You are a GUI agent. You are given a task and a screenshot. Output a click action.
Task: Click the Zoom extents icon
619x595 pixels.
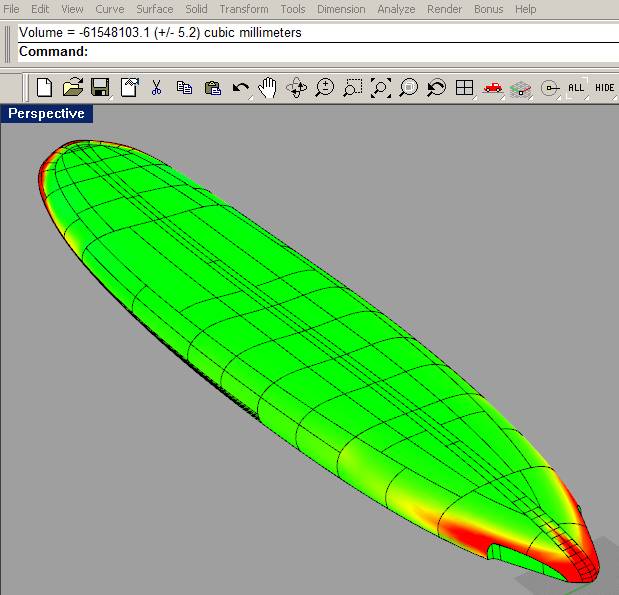(x=380, y=88)
